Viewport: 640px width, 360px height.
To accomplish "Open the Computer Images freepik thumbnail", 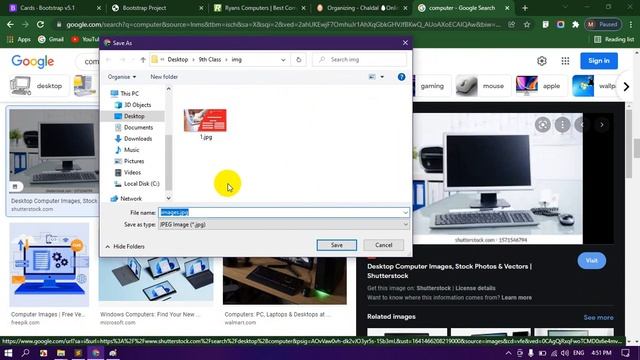I will pos(49,264).
